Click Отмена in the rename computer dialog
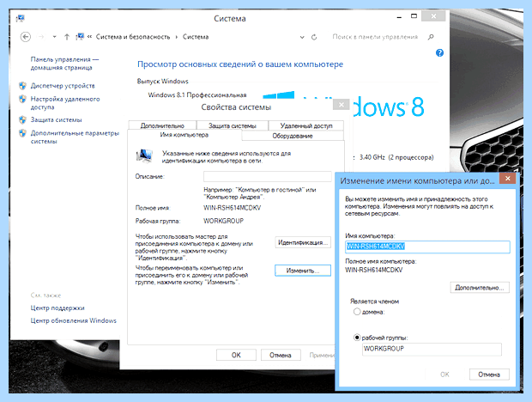Image resolution: width=532 pixels, height=402 pixels. pos(489,375)
